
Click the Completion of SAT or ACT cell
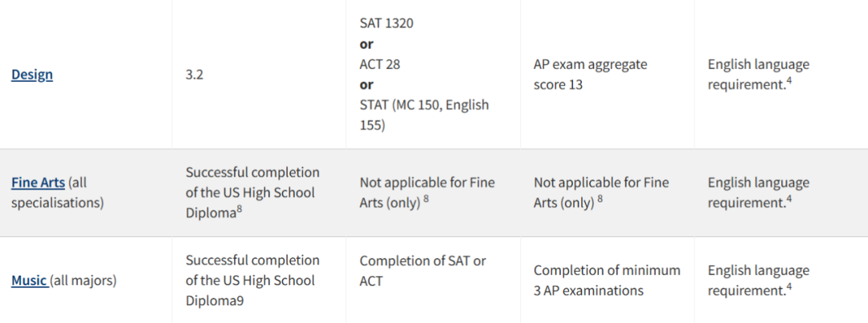422,271
